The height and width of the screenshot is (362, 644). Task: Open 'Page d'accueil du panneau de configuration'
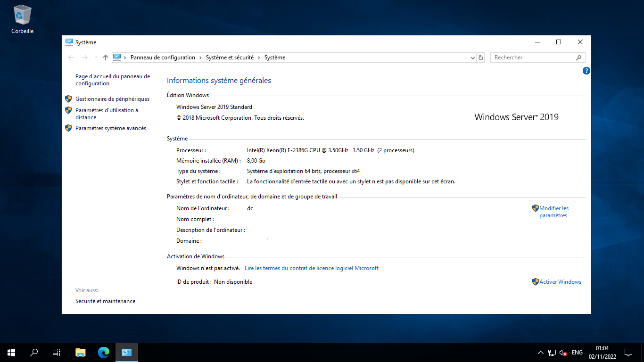113,80
